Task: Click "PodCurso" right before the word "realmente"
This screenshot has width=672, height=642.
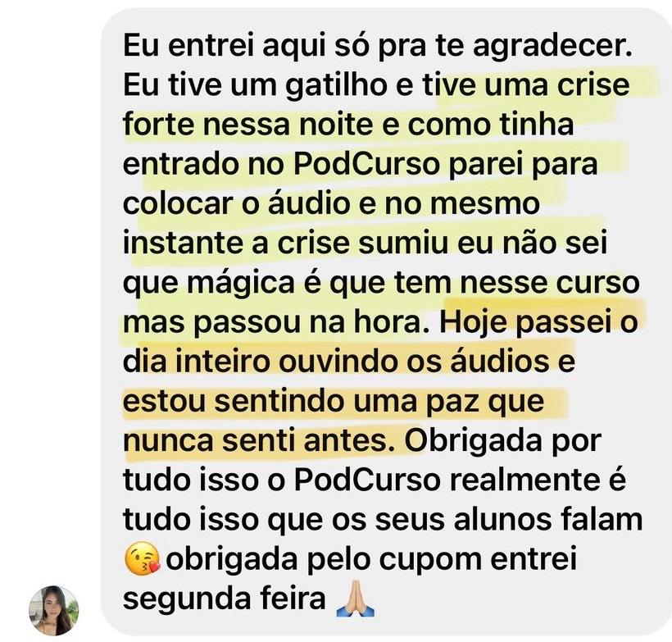Action: click(x=367, y=480)
